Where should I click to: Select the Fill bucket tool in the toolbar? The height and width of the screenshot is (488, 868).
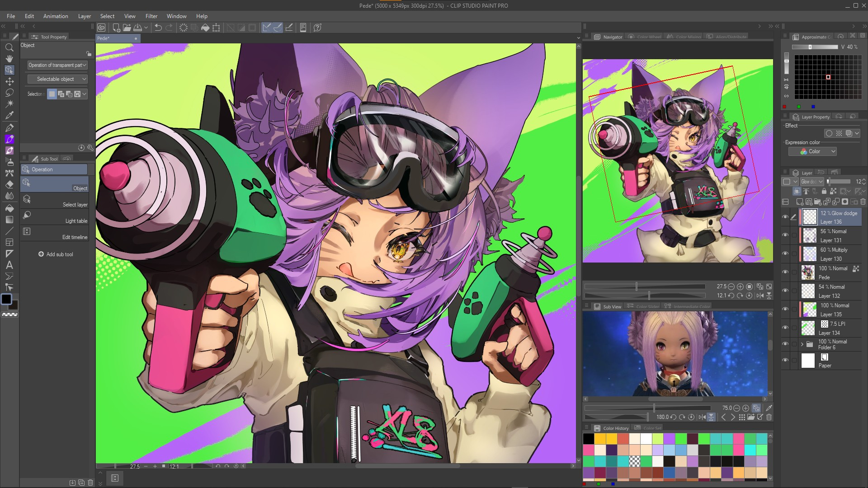click(x=9, y=208)
